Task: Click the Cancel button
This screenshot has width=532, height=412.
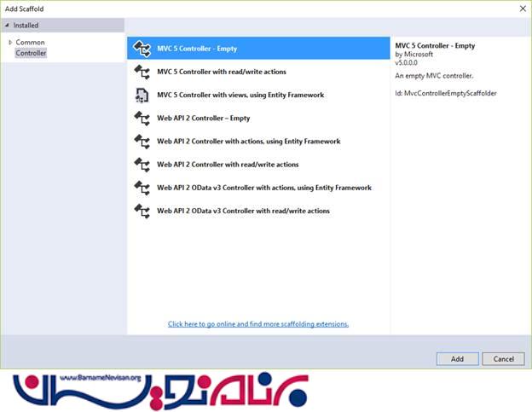Action: (504, 359)
